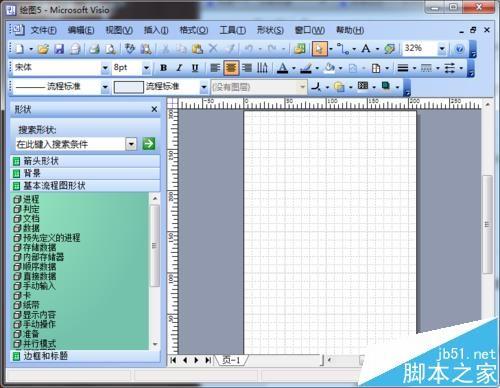Image resolution: width=500 pixels, height=388 pixels.
Task: Toggle the highlighted Center alignment button
Action: 231,68
